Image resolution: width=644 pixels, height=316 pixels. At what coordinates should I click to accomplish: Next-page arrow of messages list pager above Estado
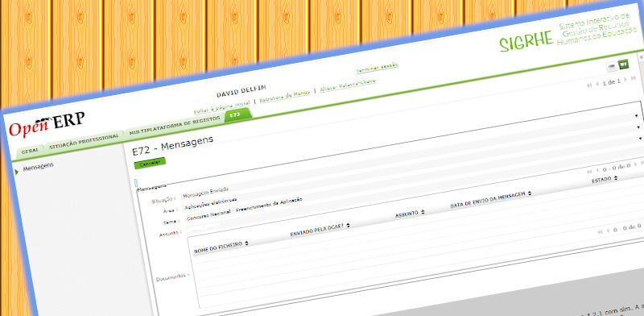[635, 164]
